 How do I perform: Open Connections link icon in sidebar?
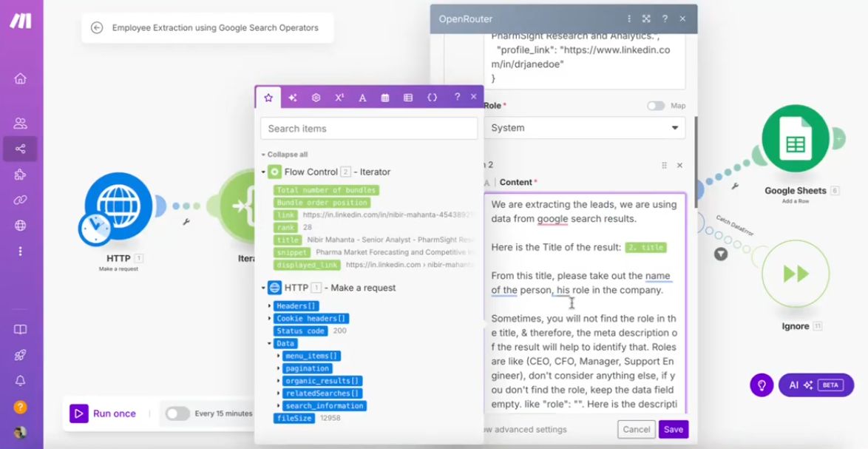[21, 200]
